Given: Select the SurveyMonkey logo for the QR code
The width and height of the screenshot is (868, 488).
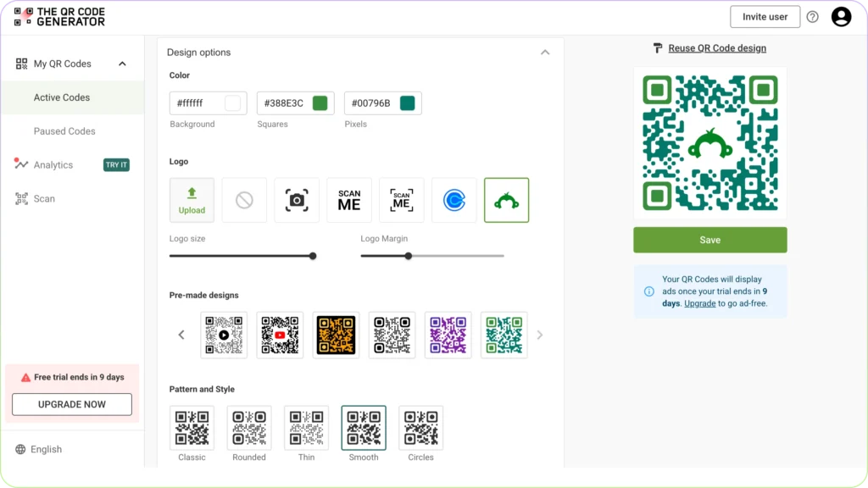Looking at the screenshot, I should [x=506, y=200].
